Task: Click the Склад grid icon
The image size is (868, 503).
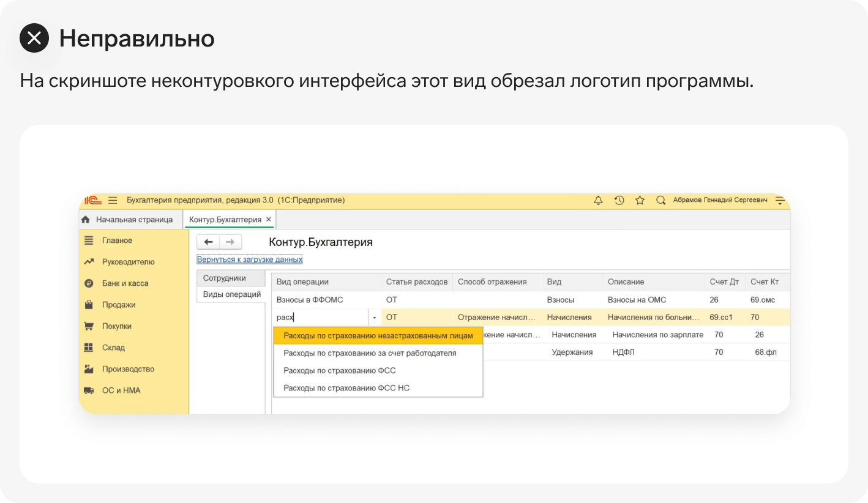Action: [89, 348]
